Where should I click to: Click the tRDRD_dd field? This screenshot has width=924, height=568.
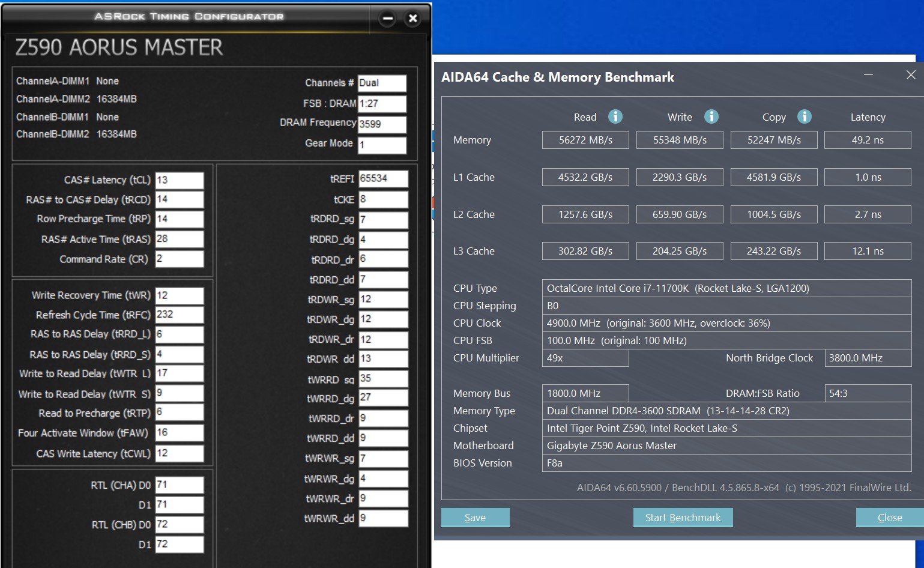pyautogui.click(x=384, y=280)
